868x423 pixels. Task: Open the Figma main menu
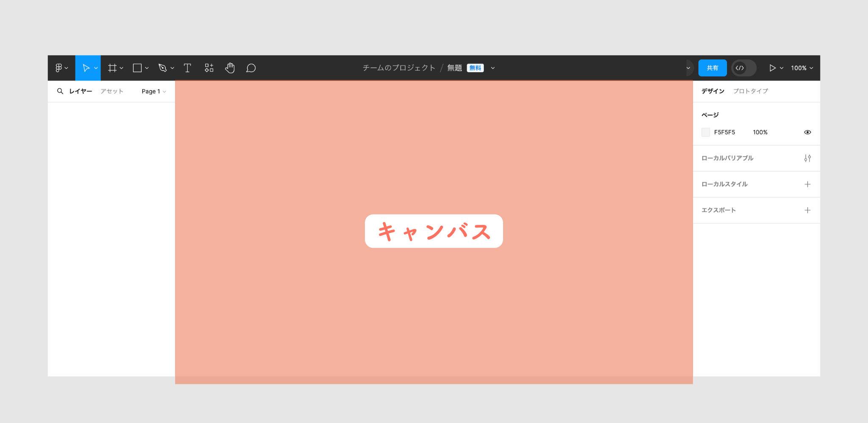coord(60,67)
